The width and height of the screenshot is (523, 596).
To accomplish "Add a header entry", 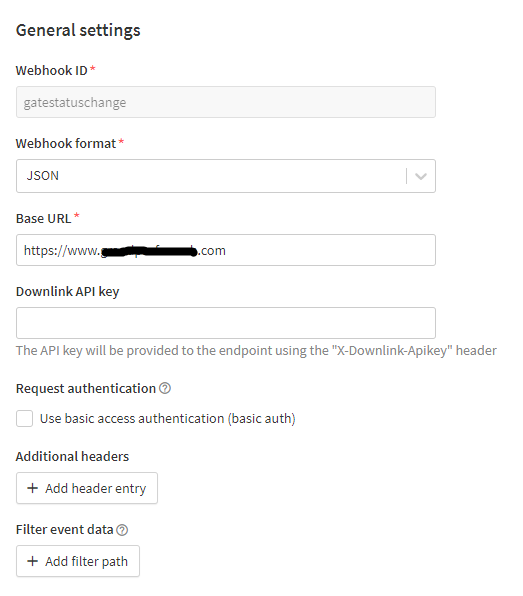I will tap(87, 488).
